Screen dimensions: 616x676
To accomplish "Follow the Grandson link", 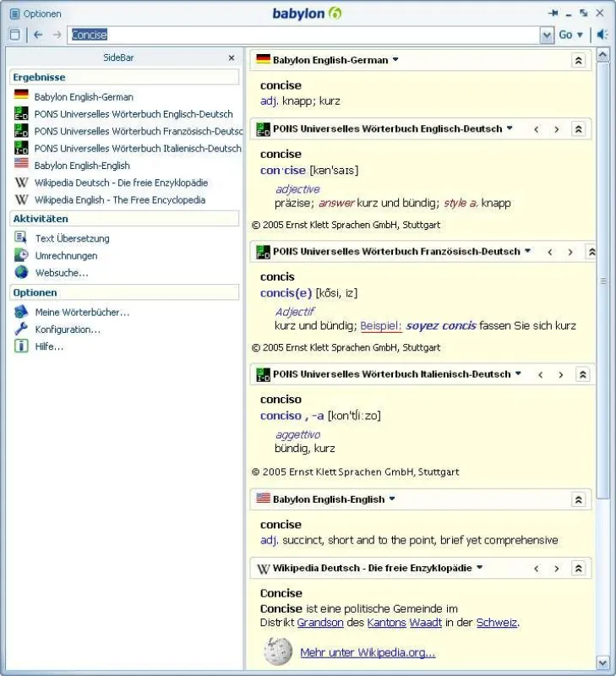I will click(x=320, y=623).
